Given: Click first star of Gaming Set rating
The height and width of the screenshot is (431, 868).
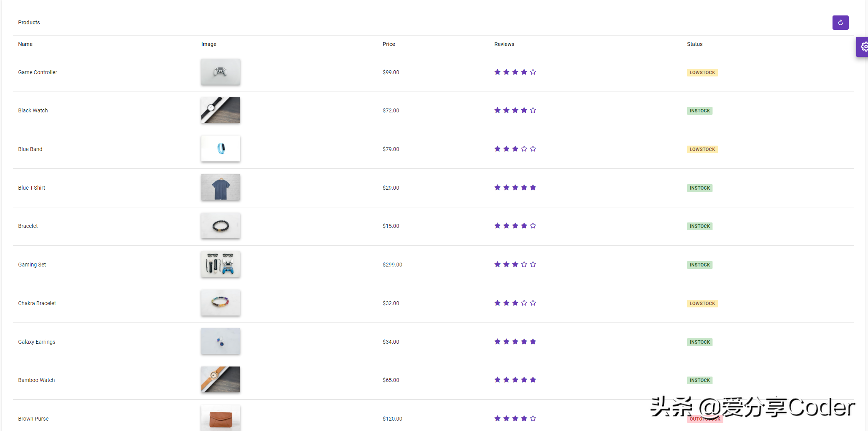Looking at the screenshot, I should click(497, 265).
